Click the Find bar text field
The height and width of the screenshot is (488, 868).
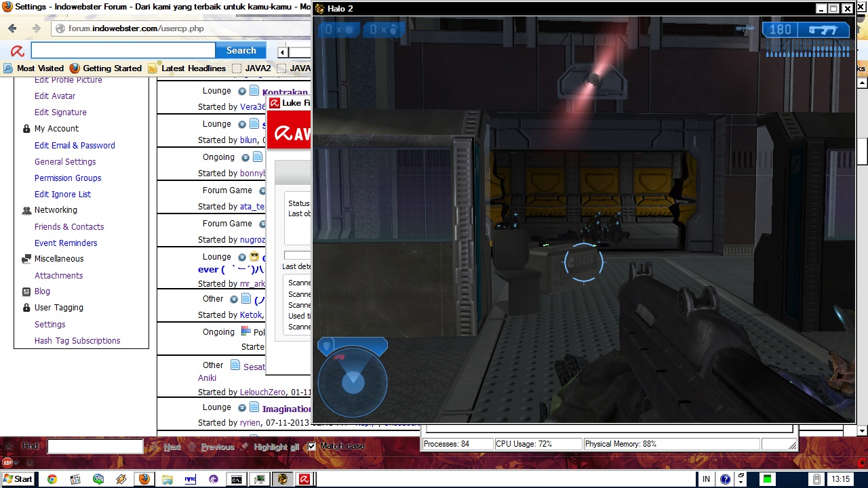click(95, 447)
